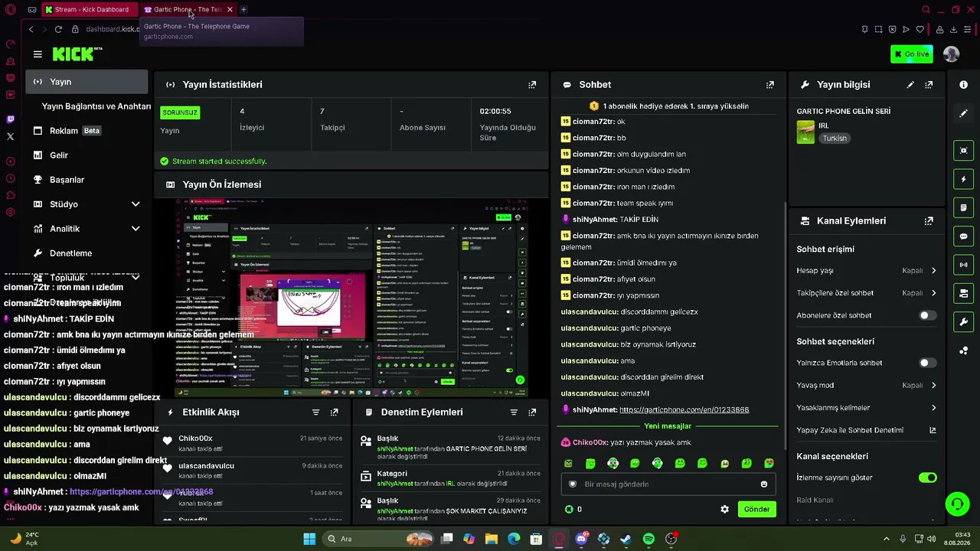Open Takipçilere özel sohbet setting
The width and height of the screenshot is (980, 551).
pos(867,293)
